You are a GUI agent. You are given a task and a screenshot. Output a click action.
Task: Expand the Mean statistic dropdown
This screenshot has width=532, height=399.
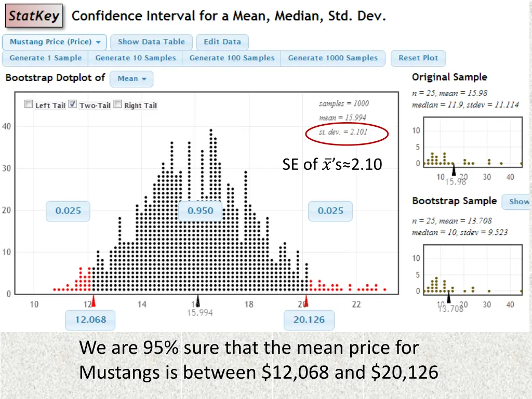click(x=131, y=79)
